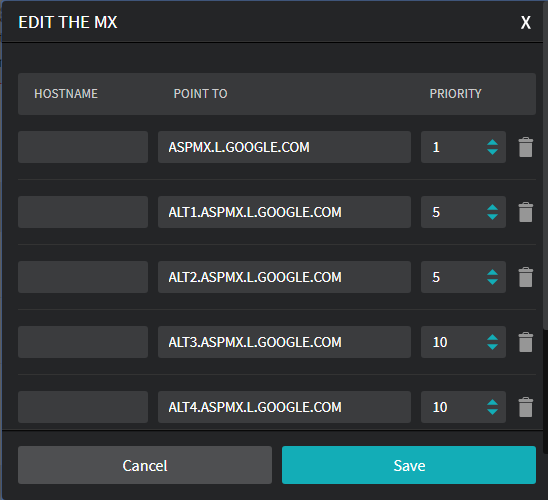The image size is (548, 500).
Task: Raise ALT3.ASPMX.L.GOOGLE.COM priority with up arrow
Action: pos(492,338)
